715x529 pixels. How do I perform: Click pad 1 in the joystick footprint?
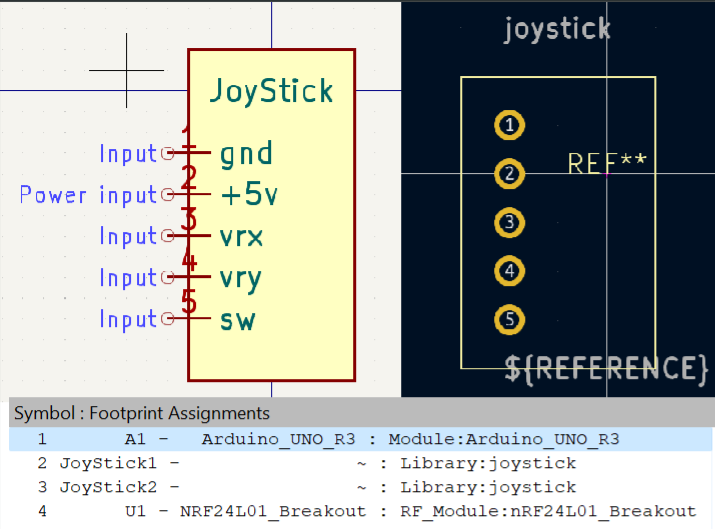[509, 125]
